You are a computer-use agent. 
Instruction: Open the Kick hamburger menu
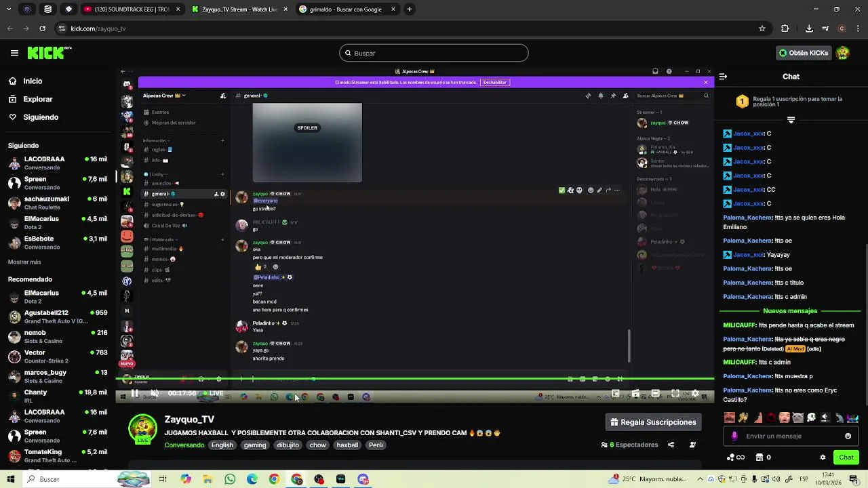click(14, 53)
